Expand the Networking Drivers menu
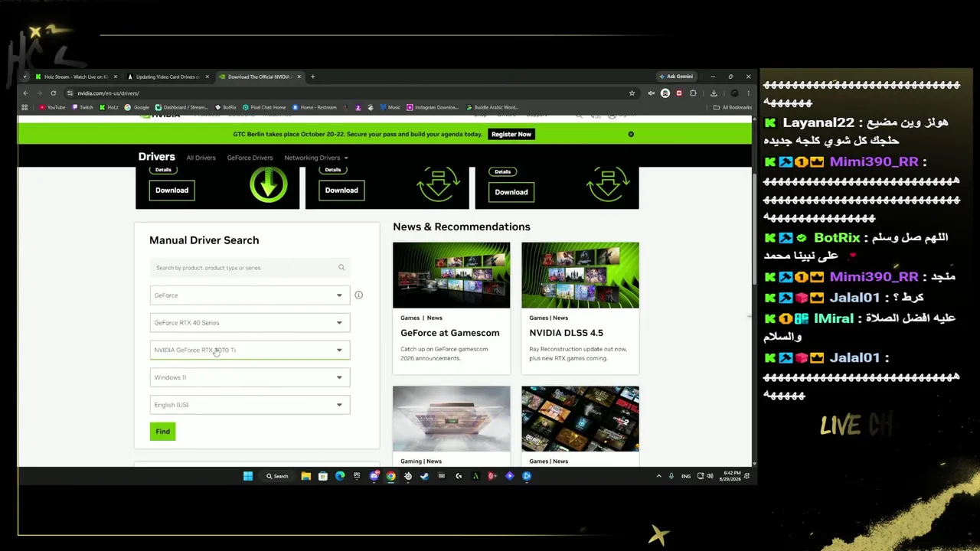The height and width of the screenshot is (551, 980). pos(316,158)
